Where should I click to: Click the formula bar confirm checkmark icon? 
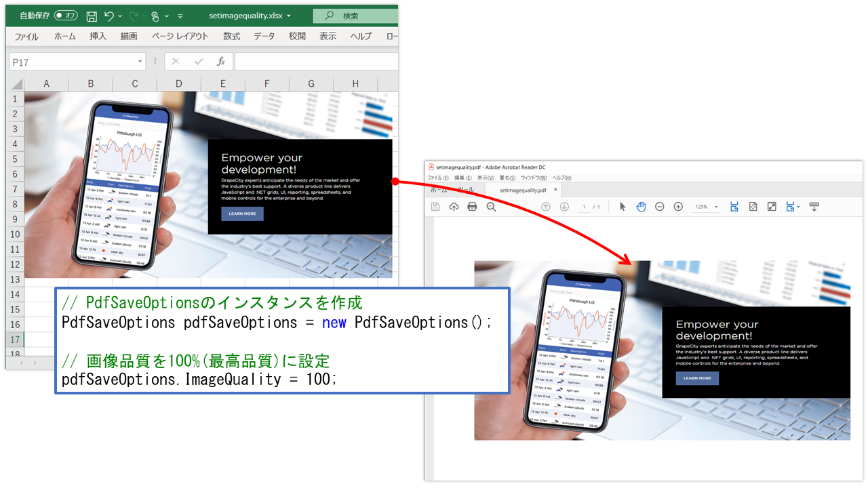pos(198,62)
